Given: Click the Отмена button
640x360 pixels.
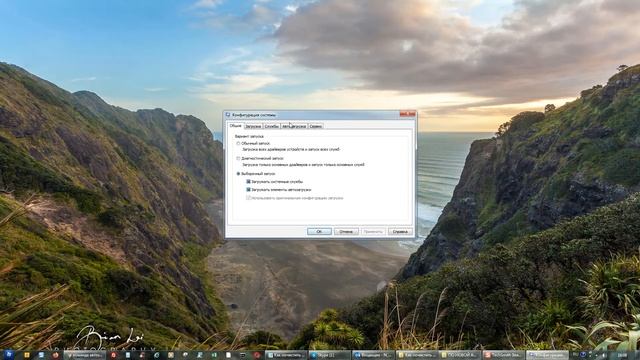Looking at the screenshot, I should point(346,231).
